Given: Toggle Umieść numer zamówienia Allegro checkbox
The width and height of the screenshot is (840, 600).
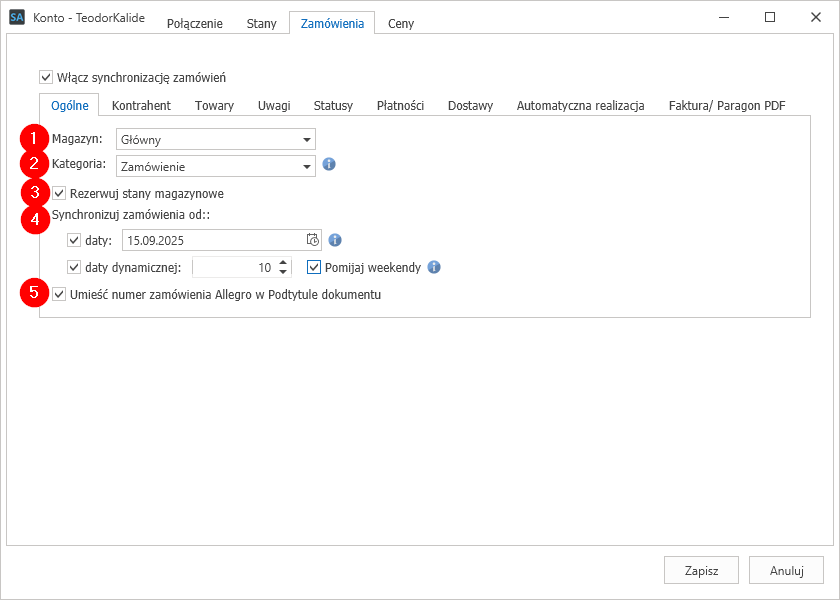Looking at the screenshot, I should click(x=59, y=294).
